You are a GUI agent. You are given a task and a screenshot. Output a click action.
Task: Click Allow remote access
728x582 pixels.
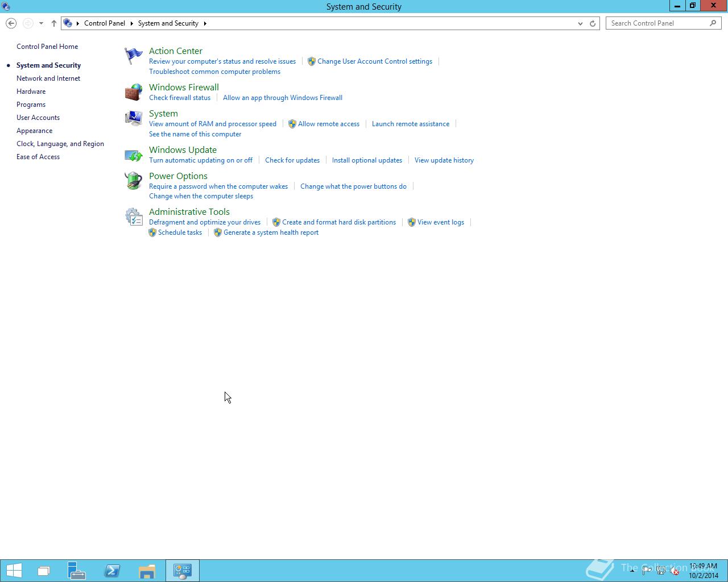(x=329, y=124)
